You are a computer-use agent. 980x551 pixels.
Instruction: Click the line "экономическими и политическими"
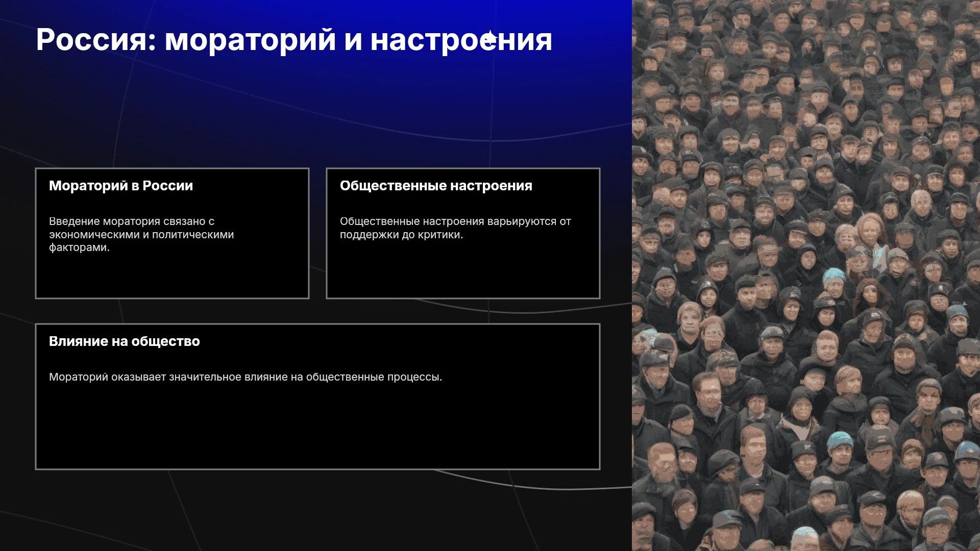(141, 235)
